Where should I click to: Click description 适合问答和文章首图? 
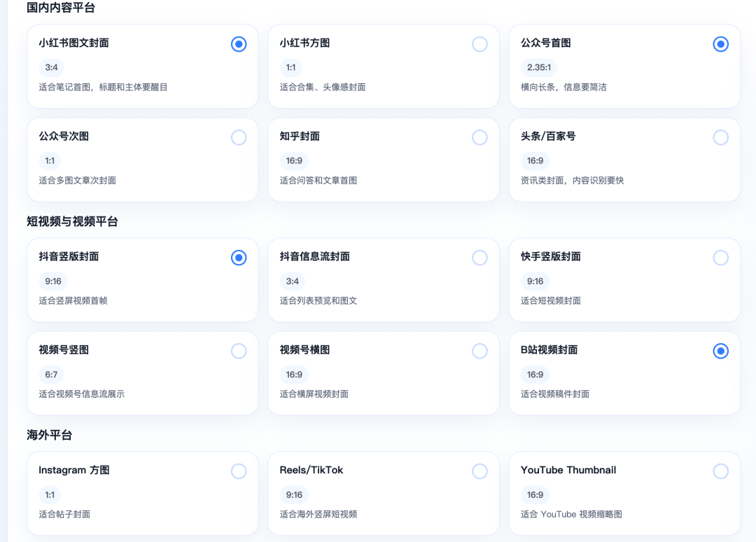(318, 181)
